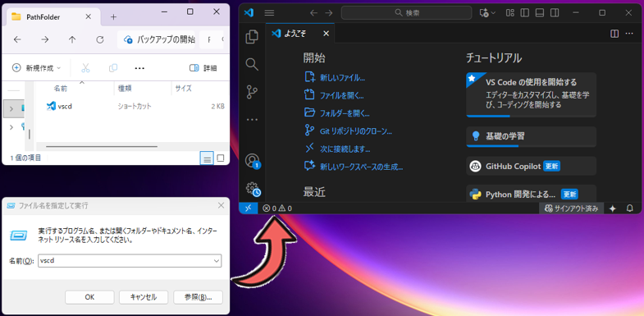
Task: Click the Cut scissors icon
Action: [x=85, y=68]
